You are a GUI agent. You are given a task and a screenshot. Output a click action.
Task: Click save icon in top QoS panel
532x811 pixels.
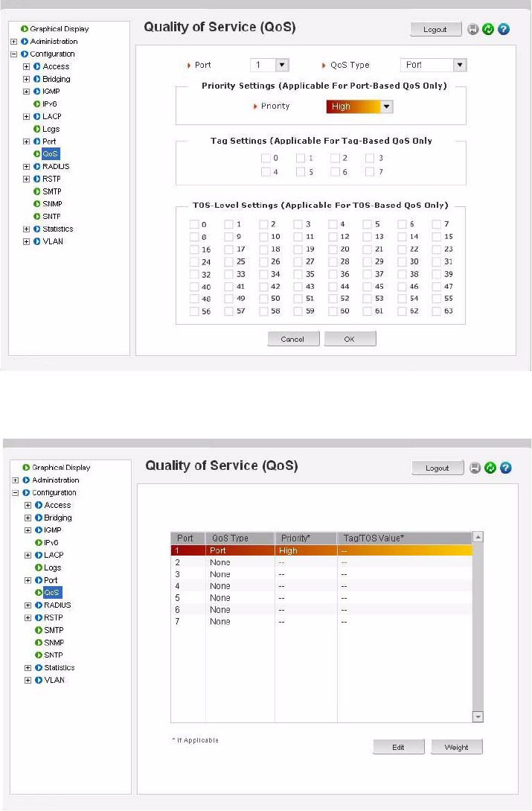coord(472,30)
